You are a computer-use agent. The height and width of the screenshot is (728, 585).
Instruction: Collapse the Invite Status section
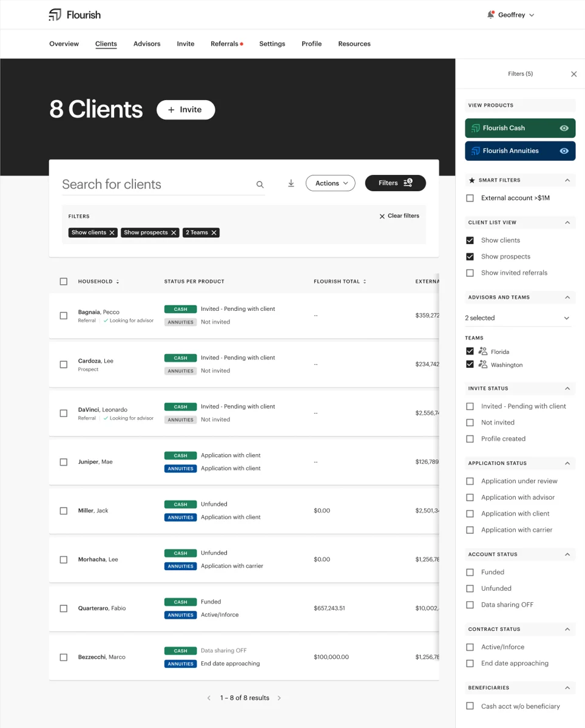tap(567, 388)
